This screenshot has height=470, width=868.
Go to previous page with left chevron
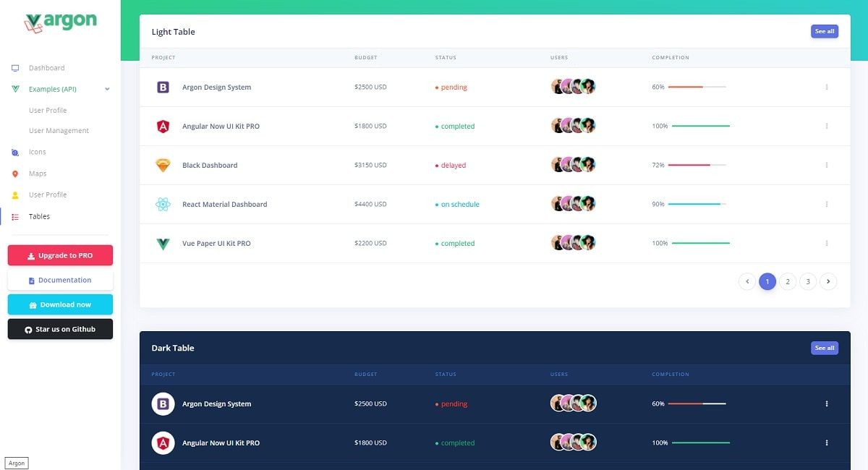(747, 282)
